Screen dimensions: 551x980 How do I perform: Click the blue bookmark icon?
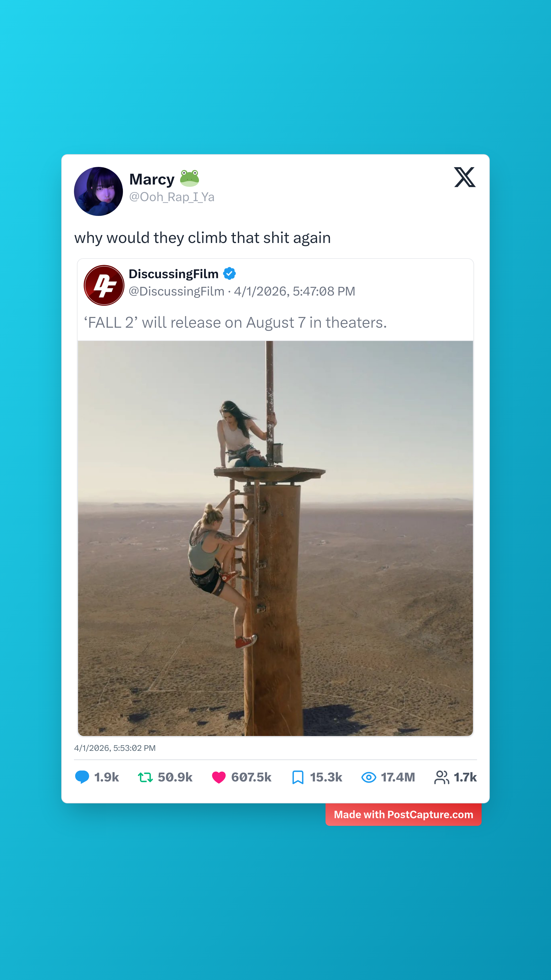[298, 777]
